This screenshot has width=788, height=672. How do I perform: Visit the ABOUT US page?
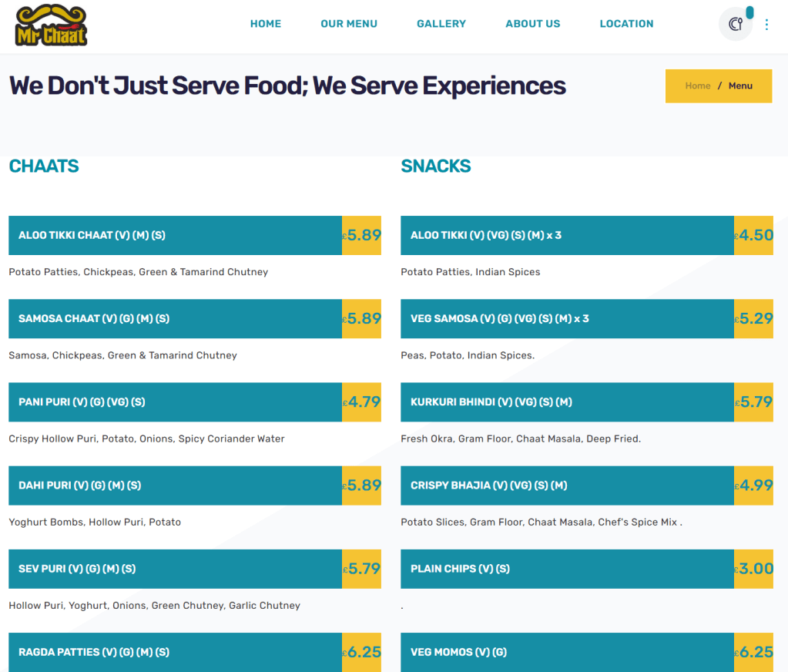coord(533,24)
